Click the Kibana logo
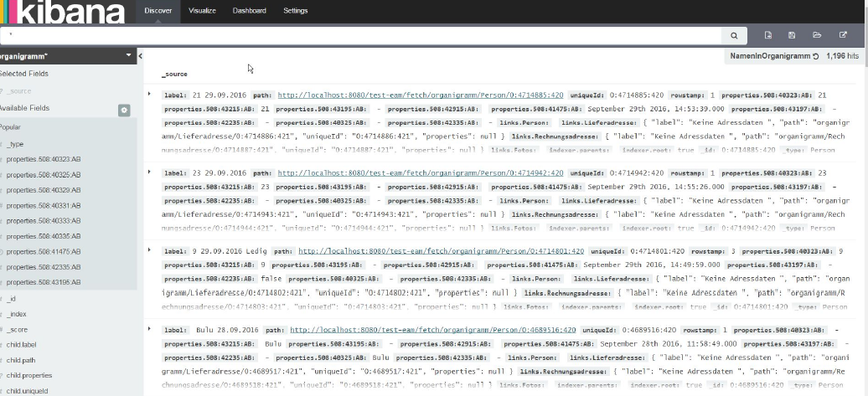This screenshot has width=868, height=396. 63,12
